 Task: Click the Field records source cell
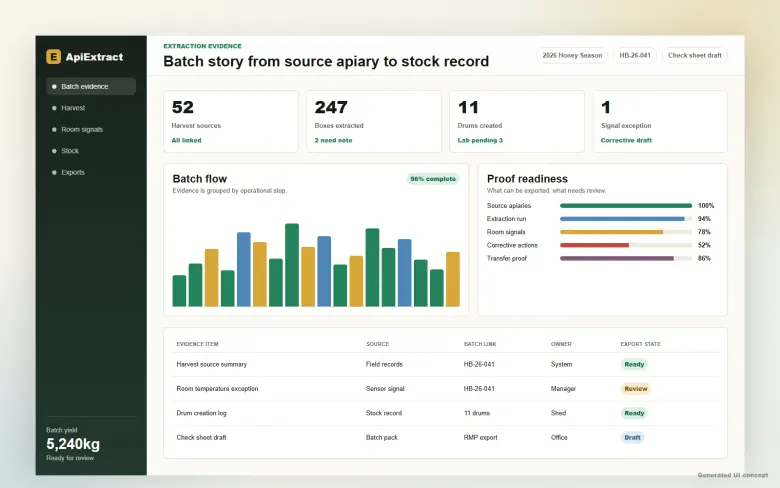[384, 364]
